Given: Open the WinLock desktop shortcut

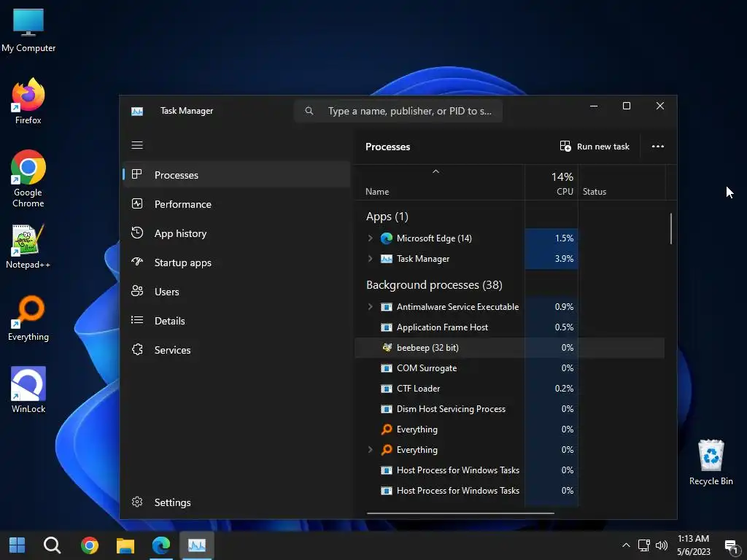Looking at the screenshot, I should point(28,390).
